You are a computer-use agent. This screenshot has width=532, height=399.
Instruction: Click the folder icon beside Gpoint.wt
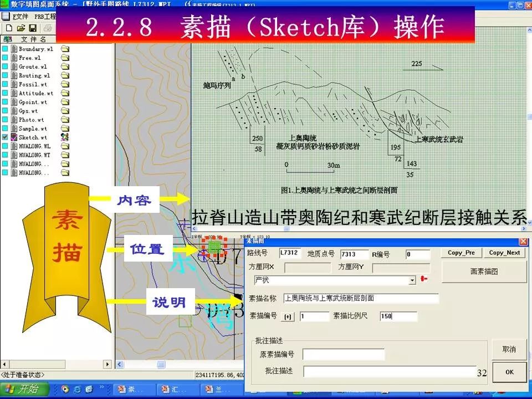pyautogui.click(x=65, y=102)
